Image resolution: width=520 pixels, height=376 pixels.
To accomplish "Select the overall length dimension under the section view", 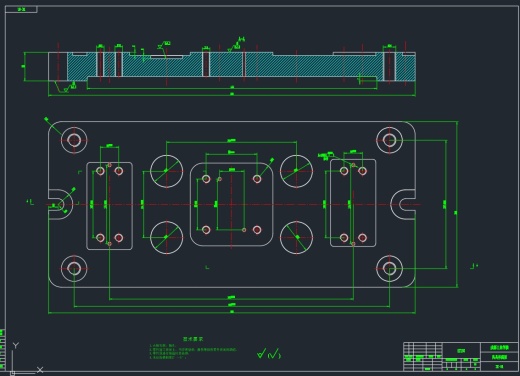I will (232, 95).
